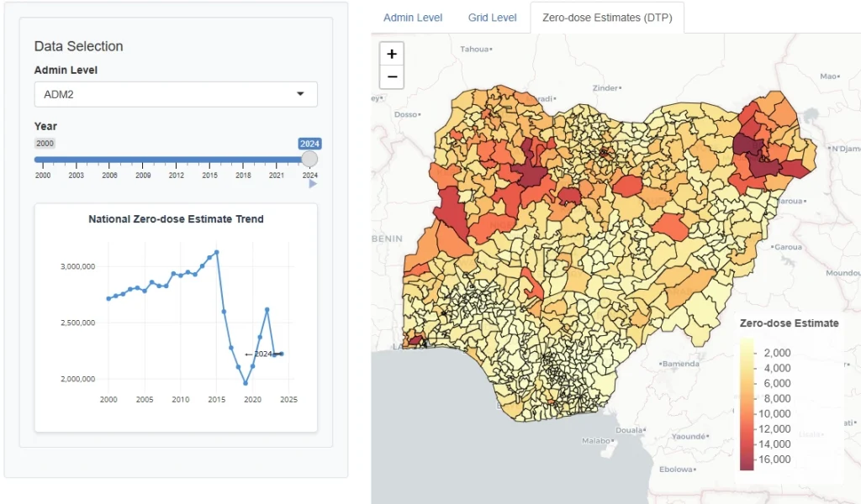
Task: Click the year slider handle
Action: (309, 159)
